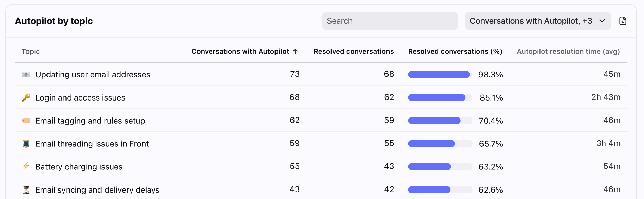Expand the column filter chevron
This screenshot has height=199, width=644.
coord(602,21)
